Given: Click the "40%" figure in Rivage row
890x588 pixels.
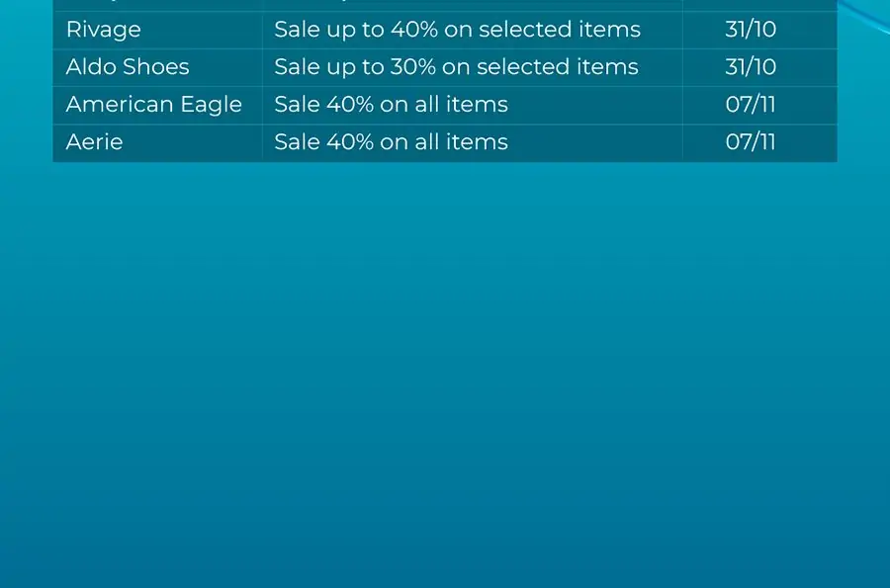Looking at the screenshot, I should coord(414,30).
